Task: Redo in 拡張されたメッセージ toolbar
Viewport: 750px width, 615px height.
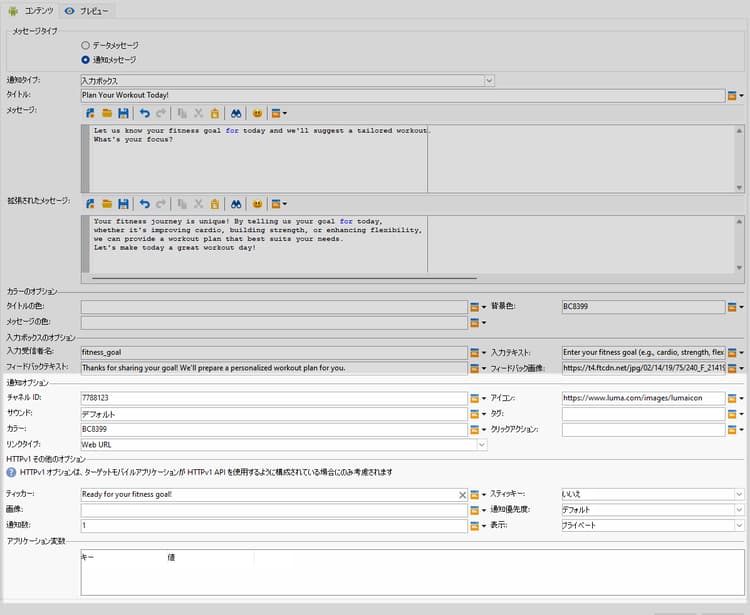Action: point(161,204)
